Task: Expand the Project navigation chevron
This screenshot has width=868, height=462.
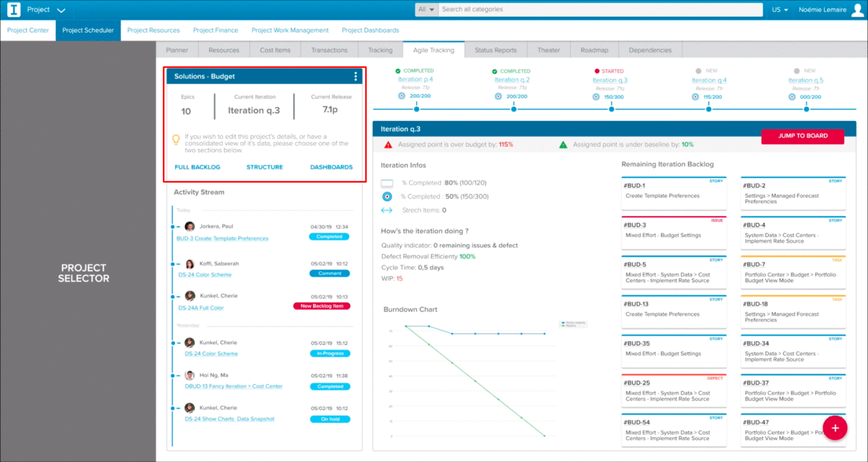Action: pyautogui.click(x=61, y=10)
